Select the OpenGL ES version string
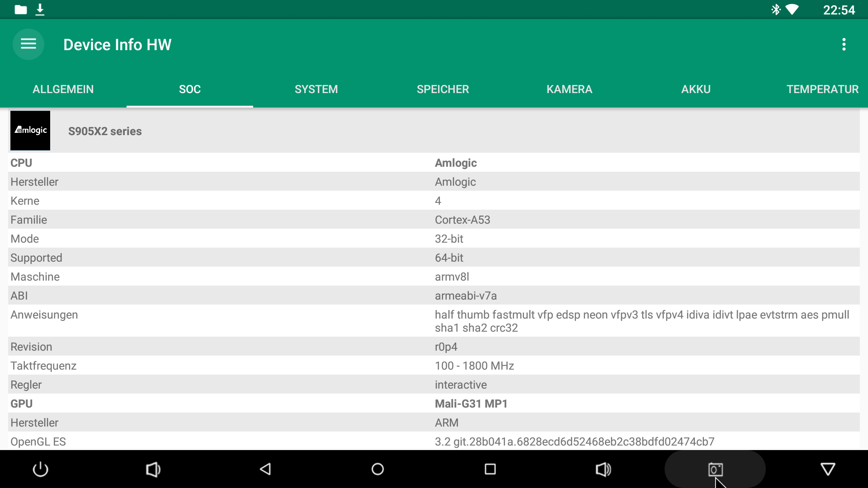 click(575, 441)
